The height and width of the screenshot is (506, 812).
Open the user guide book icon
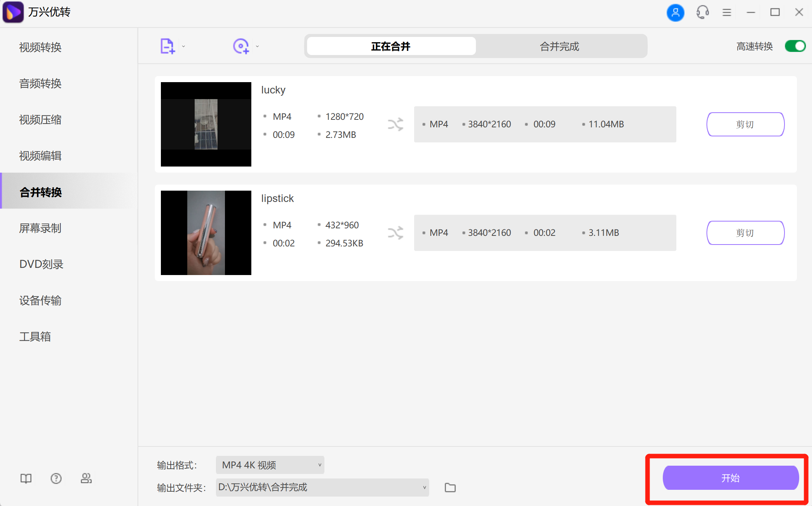click(26, 478)
